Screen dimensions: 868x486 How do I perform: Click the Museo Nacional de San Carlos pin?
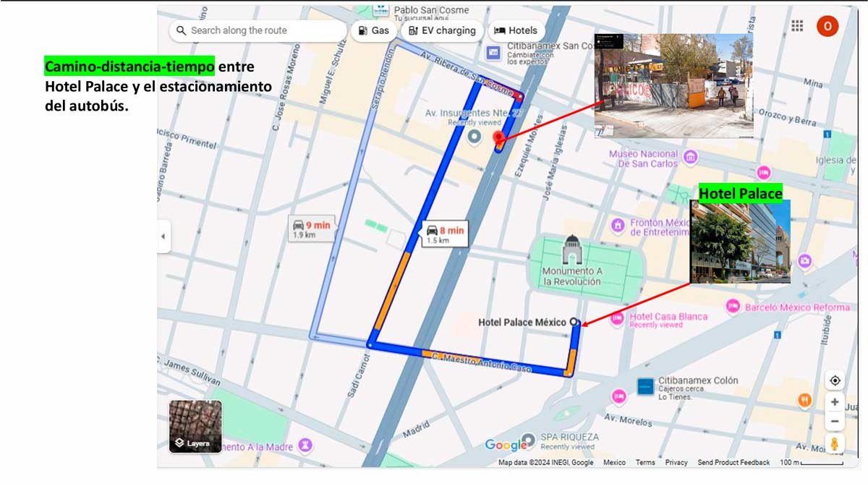click(x=691, y=158)
